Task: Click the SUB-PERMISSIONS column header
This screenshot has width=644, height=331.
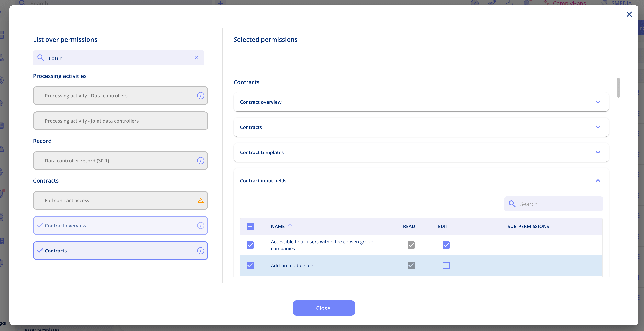Action: 528,226
